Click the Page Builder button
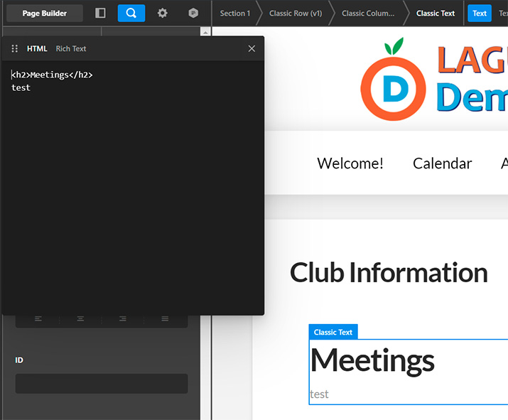 [x=45, y=13]
